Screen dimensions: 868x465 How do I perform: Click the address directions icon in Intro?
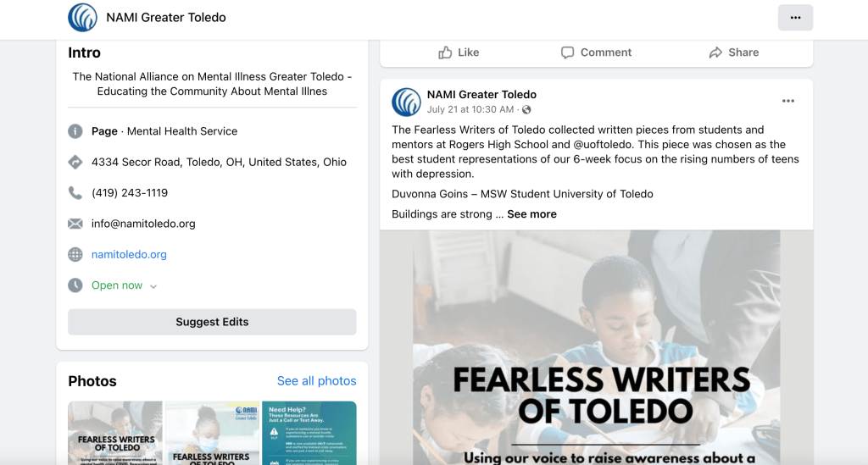[75, 162]
